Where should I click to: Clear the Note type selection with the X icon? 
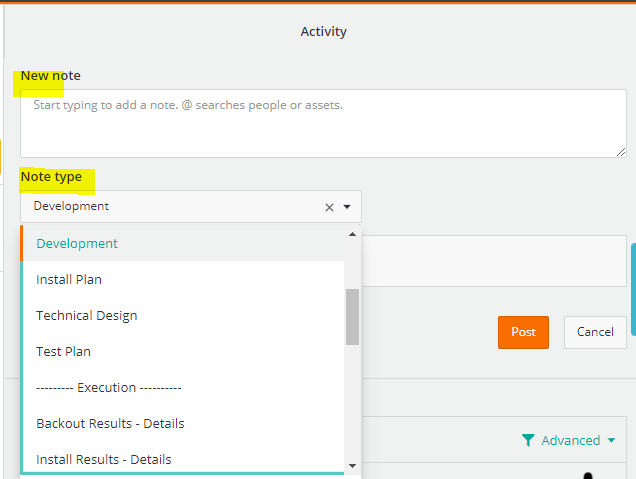(x=329, y=207)
